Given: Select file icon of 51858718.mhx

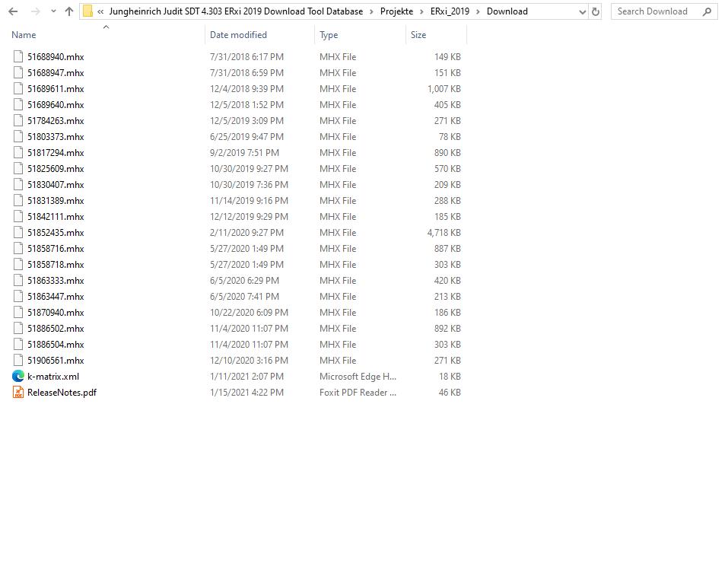Looking at the screenshot, I should [x=18, y=264].
